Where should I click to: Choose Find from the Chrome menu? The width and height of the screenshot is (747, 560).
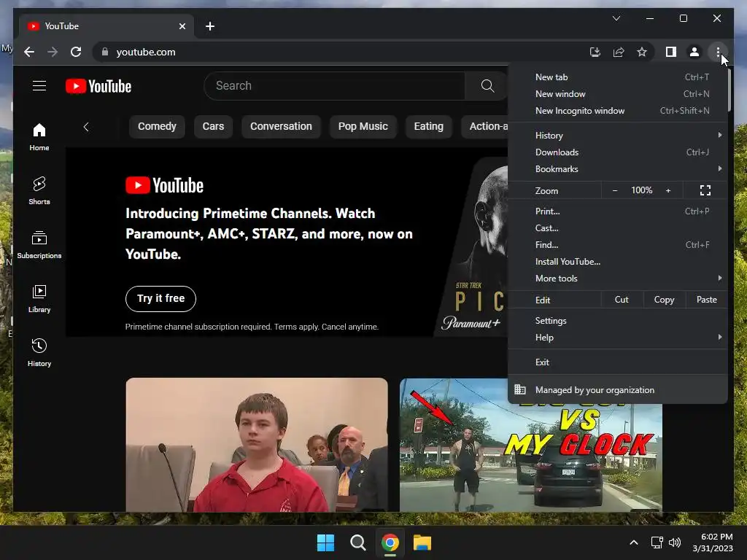coord(617,245)
